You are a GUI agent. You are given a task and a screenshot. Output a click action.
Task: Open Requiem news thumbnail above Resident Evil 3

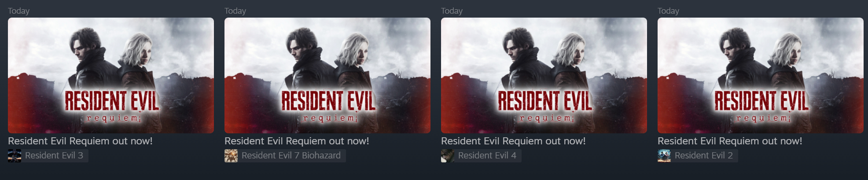(x=111, y=75)
